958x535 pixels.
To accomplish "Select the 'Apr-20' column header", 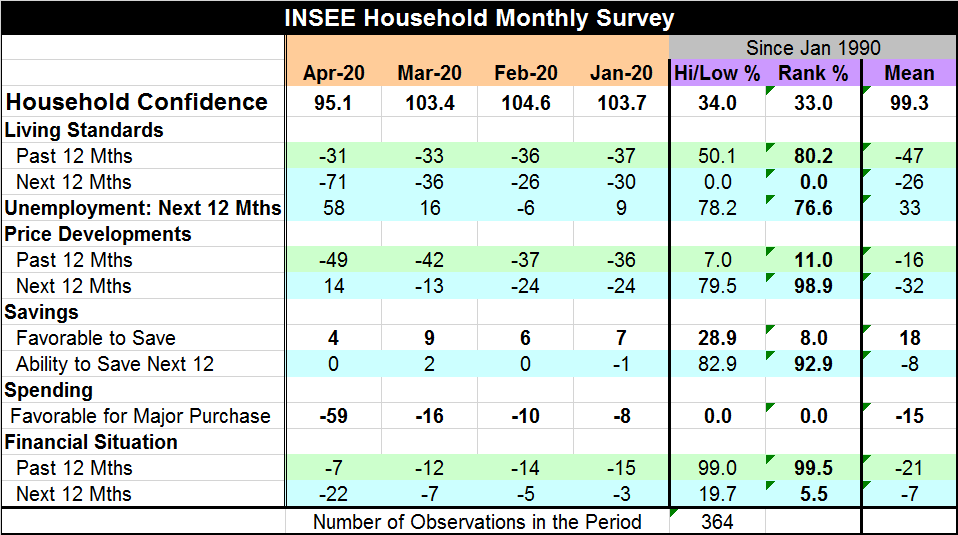I will (x=334, y=73).
